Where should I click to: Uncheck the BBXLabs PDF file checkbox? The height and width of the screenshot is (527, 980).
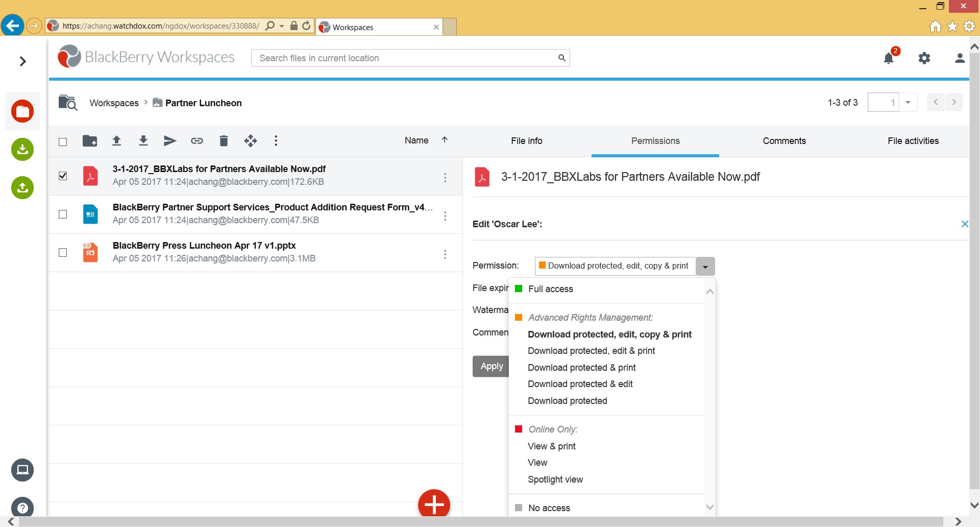63,176
